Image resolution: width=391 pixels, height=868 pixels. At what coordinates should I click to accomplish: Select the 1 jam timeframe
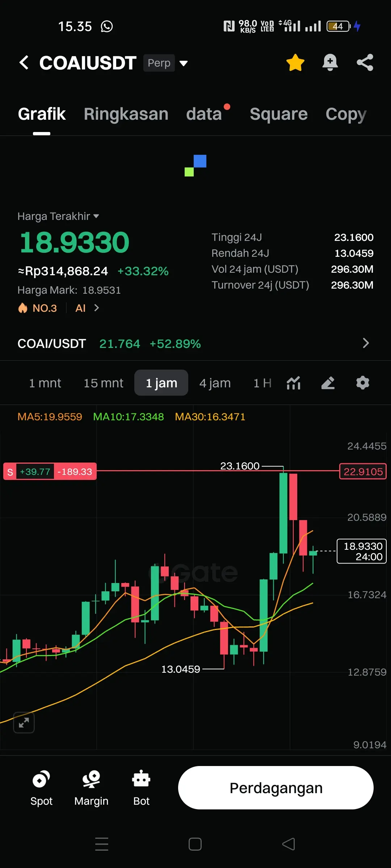click(x=161, y=383)
